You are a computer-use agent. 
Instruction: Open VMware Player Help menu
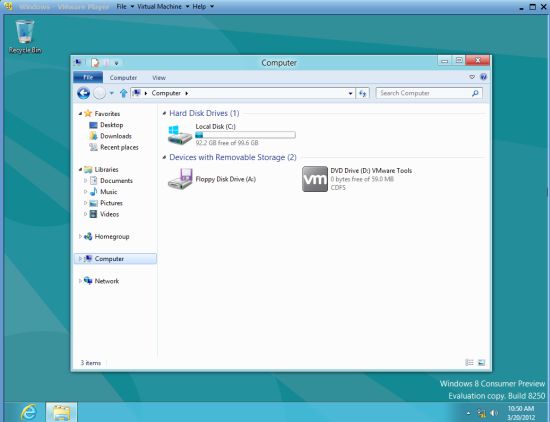pos(203,6)
